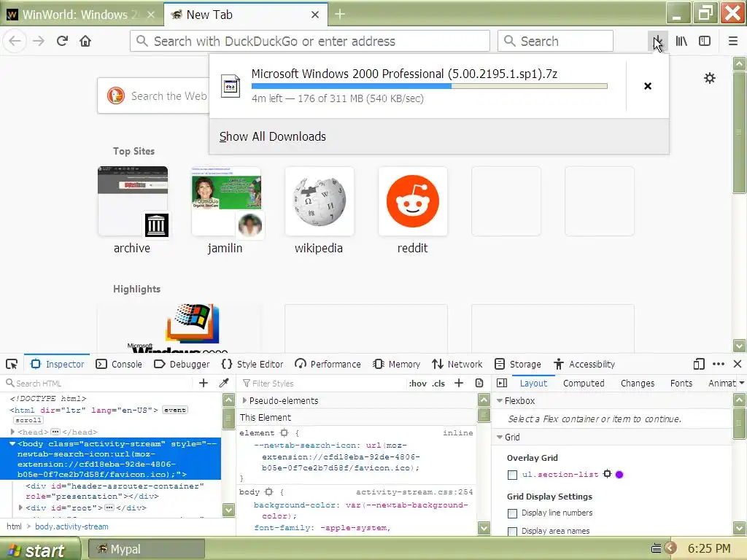
Task: Toggle grid highlighter for ul.section-list
Action: point(607,474)
